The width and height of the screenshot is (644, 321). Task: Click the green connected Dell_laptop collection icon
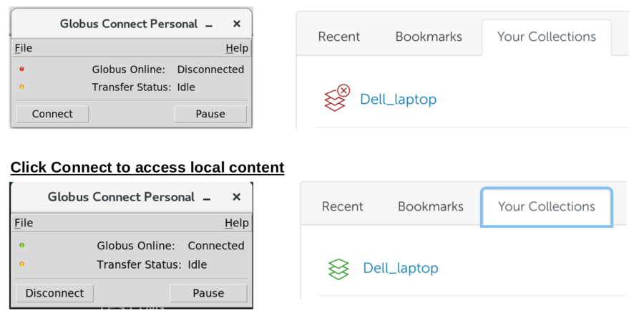pyautogui.click(x=338, y=269)
